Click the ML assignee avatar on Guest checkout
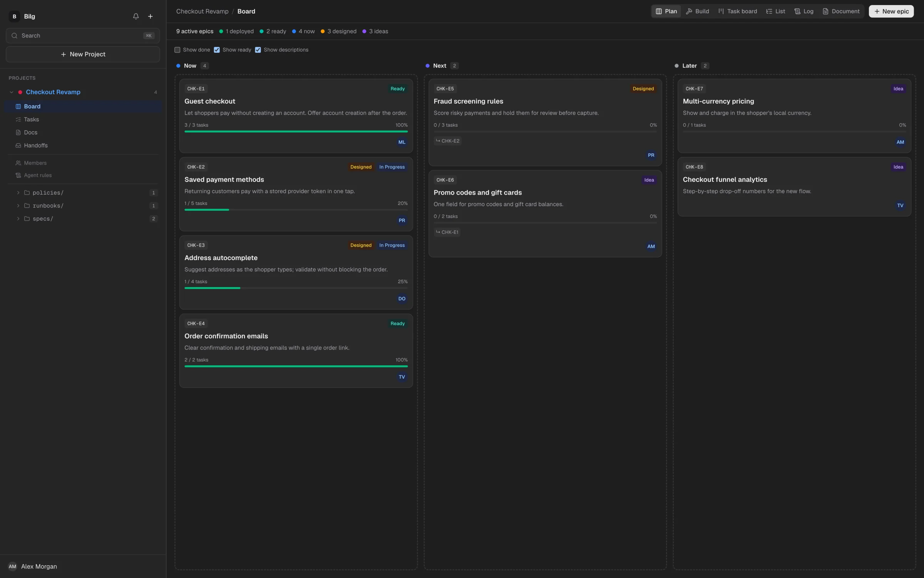 pos(402,142)
